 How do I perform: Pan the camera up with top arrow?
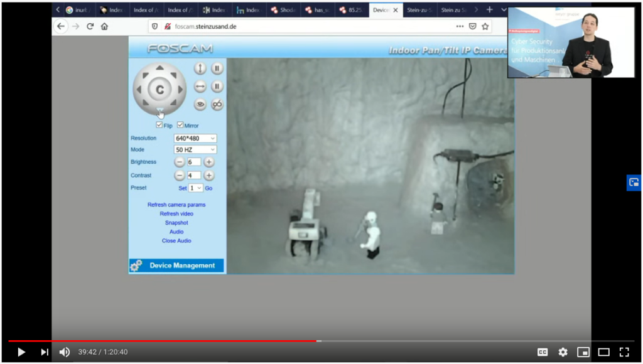159,68
